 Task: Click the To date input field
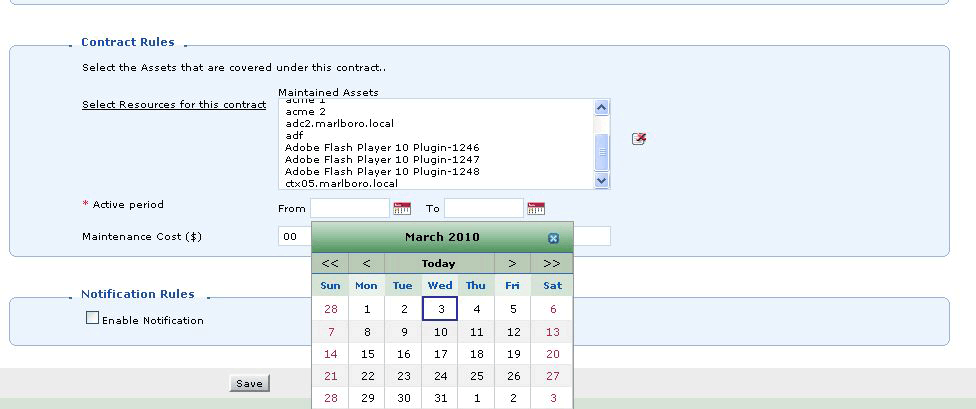(484, 208)
